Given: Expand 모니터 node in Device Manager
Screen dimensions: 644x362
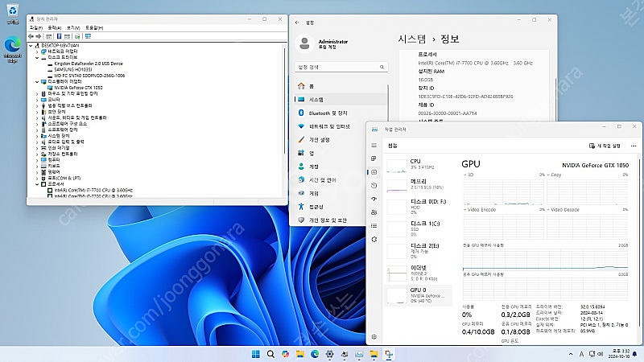Looking at the screenshot, I should pos(37,100).
